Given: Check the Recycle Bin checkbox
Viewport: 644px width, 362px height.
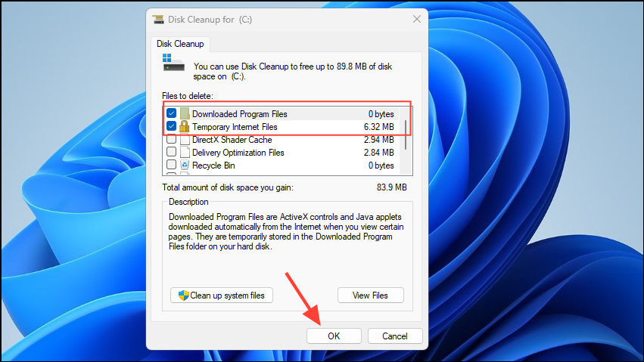Looking at the screenshot, I should coord(172,165).
